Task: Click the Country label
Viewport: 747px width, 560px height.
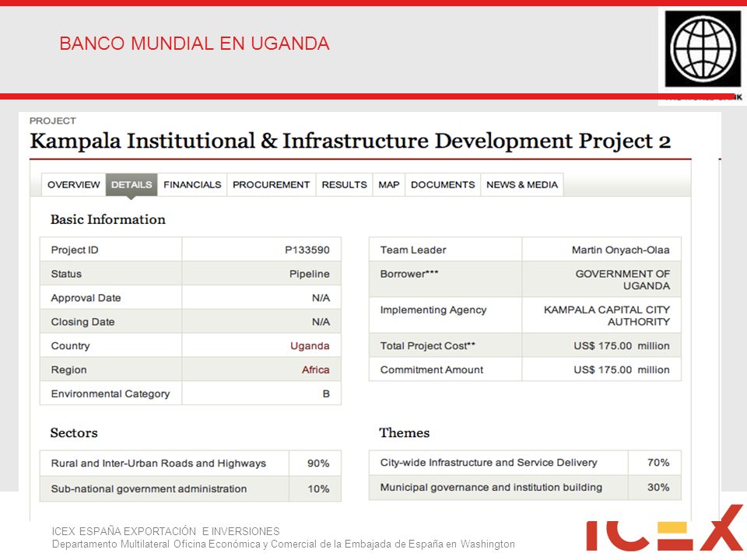Action: coord(70,345)
